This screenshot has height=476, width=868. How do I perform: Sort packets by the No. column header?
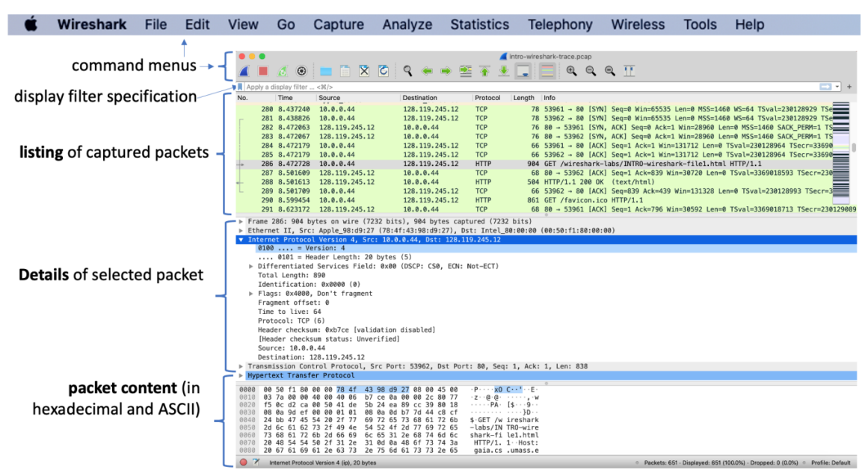256,98
